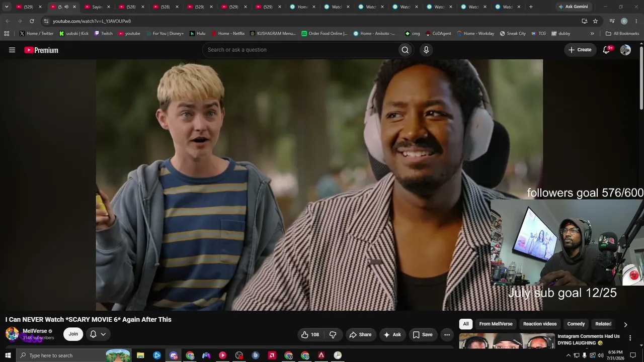Select the Comedy filter chip

pos(576,324)
